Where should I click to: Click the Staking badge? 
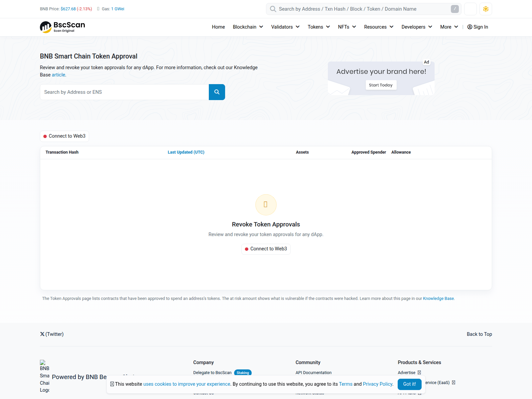pos(243,373)
